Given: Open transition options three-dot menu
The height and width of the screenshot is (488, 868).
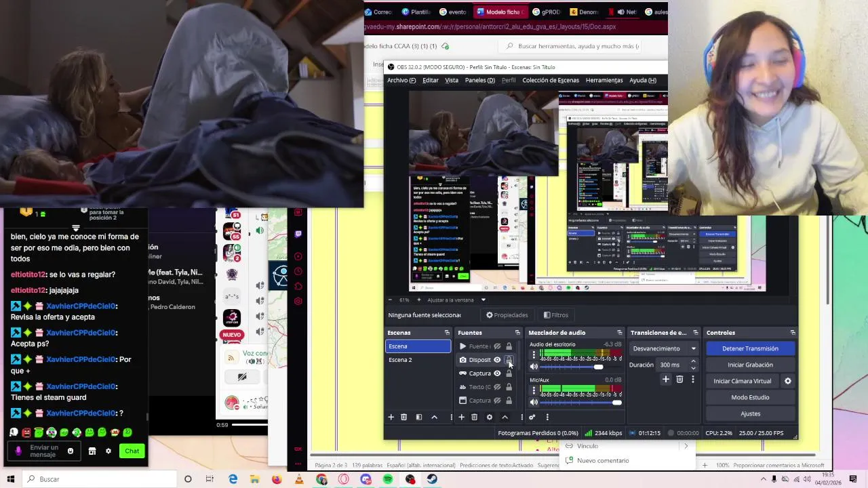Looking at the screenshot, I should click(x=692, y=380).
